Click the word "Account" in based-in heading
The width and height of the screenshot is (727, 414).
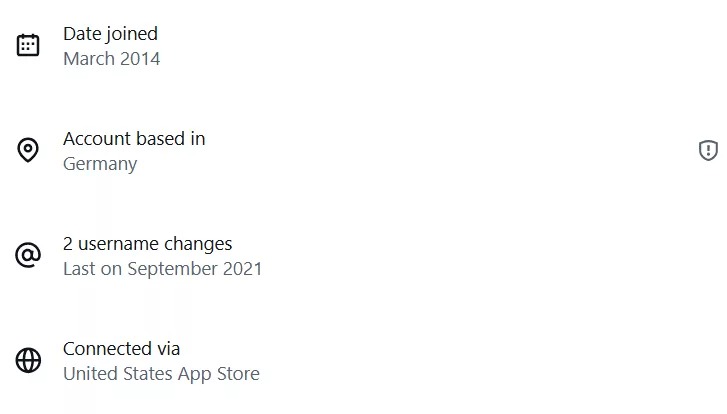[98, 138]
